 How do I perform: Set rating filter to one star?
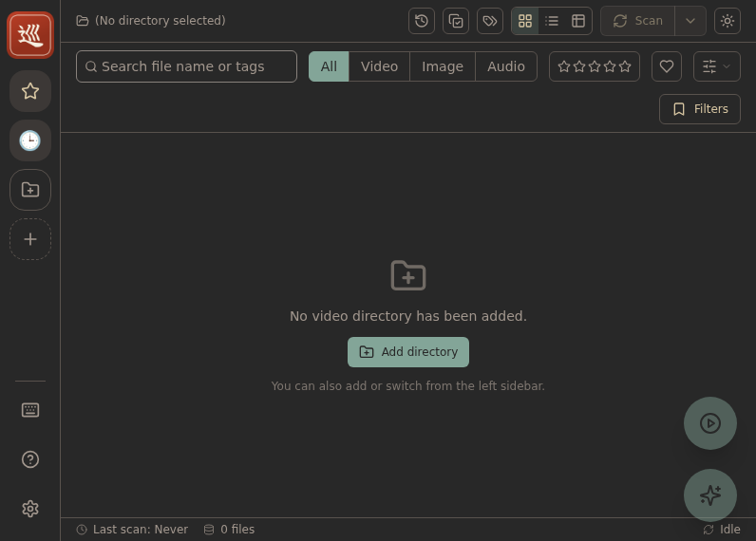coord(564,66)
